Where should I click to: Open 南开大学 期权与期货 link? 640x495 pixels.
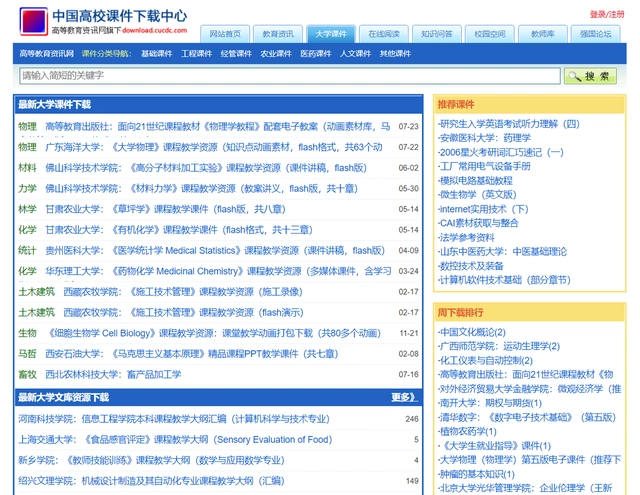491,403
